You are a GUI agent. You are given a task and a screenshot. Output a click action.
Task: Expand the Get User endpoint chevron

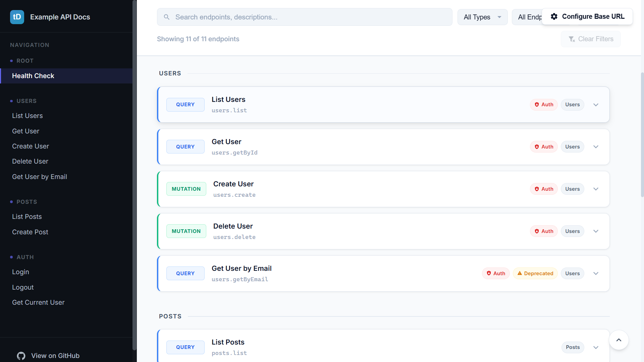click(596, 147)
